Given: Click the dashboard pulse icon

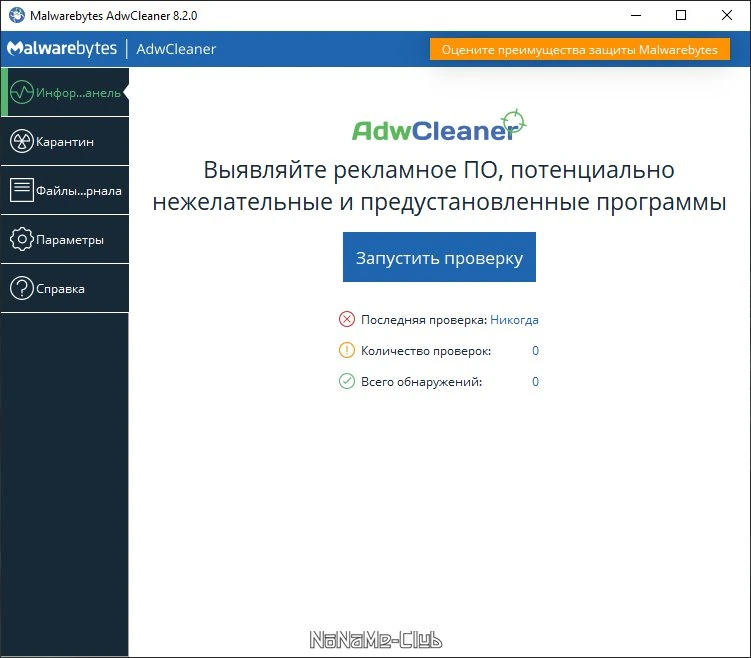Looking at the screenshot, I should click(x=22, y=92).
